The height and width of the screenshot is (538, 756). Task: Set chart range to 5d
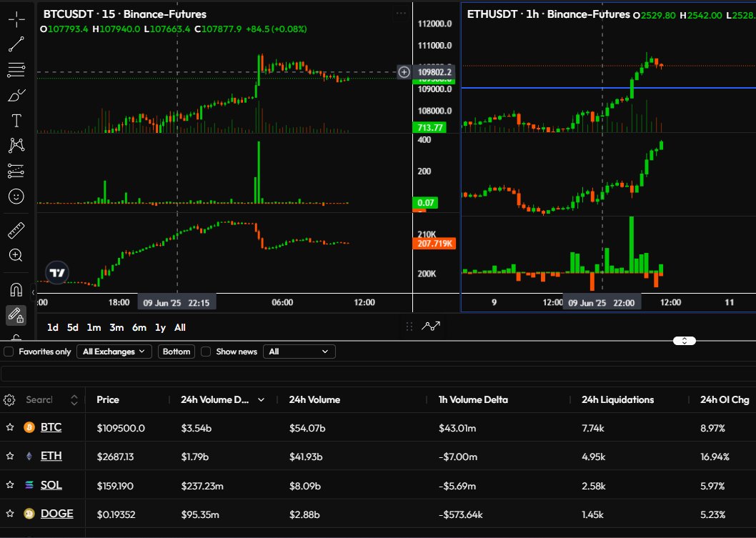[72, 327]
